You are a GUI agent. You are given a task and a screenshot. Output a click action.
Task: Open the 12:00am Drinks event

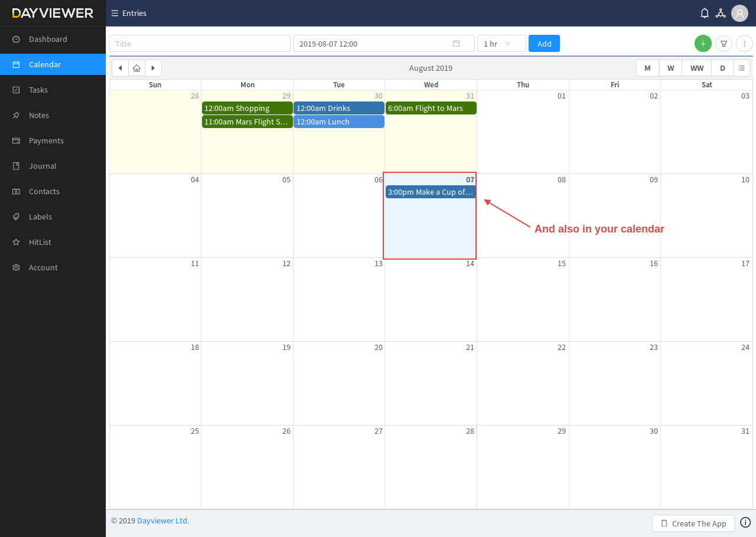pyautogui.click(x=339, y=108)
